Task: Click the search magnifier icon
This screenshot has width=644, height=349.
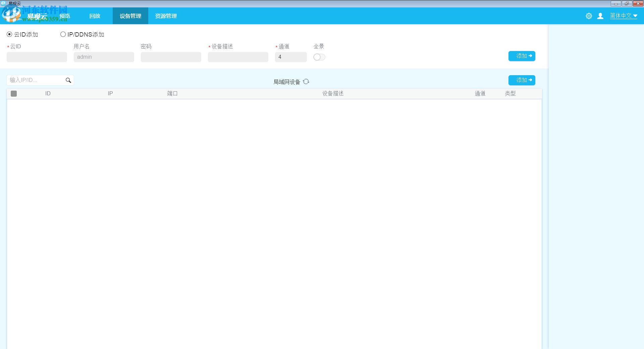Action: (x=68, y=80)
